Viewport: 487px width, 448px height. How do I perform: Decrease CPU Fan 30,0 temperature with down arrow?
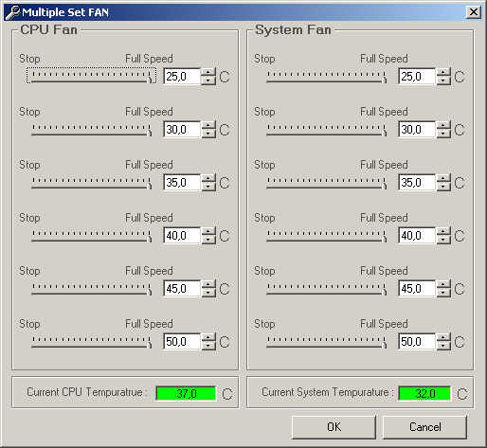pos(208,134)
